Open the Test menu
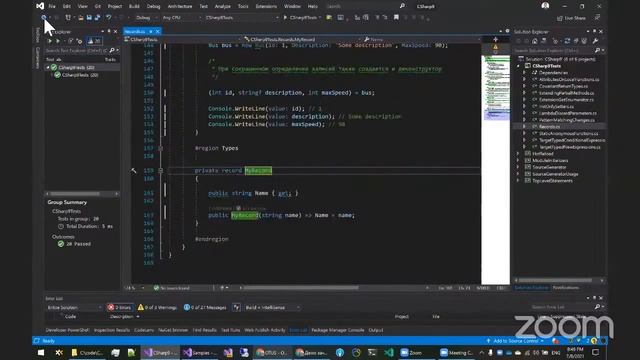The width and height of the screenshot is (640, 360). click(203, 7)
